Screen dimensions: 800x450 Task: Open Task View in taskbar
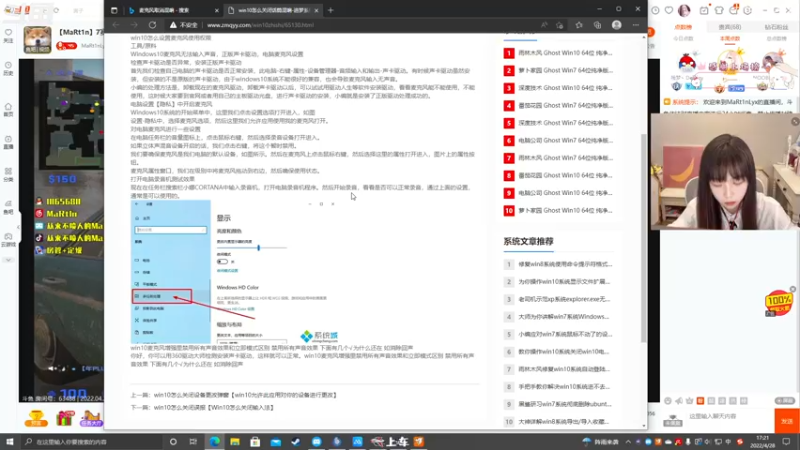[193, 441]
